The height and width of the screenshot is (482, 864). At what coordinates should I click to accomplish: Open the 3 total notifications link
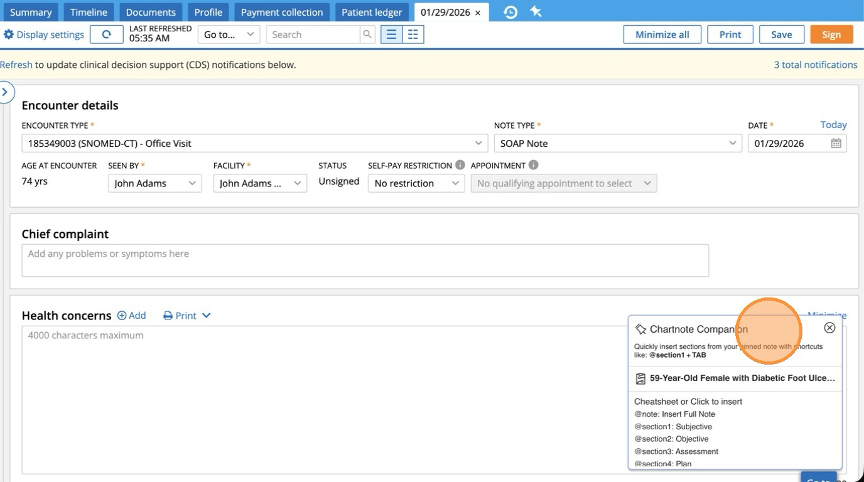coord(815,64)
